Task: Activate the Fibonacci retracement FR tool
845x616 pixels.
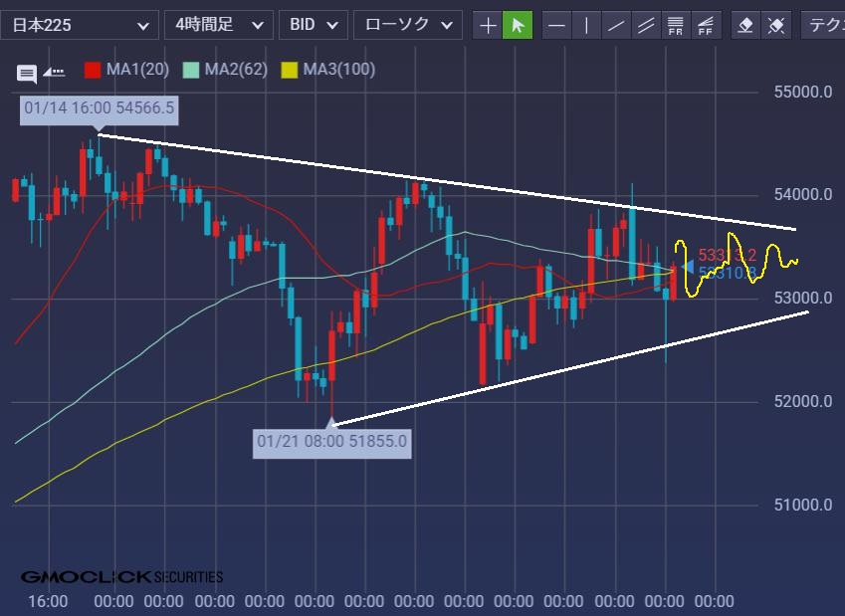Action: (676, 25)
